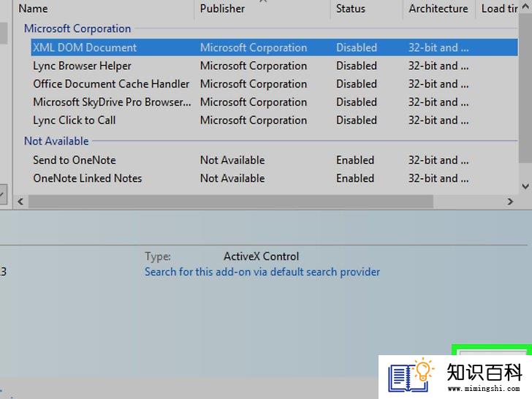Sort list by Architecture column header
This screenshot has width=532, height=399.
(438, 9)
